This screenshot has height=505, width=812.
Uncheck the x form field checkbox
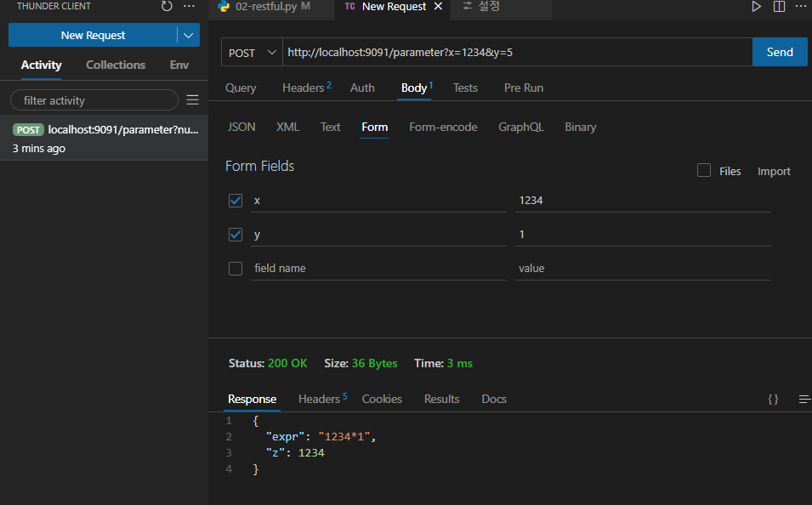[x=236, y=201]
